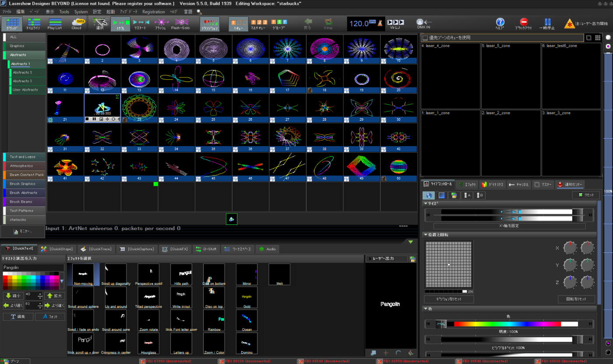The width and height of the screenshot is (613, 364).
Task: Toggle the XY axis lock button
Action: [x=509, y=226]
